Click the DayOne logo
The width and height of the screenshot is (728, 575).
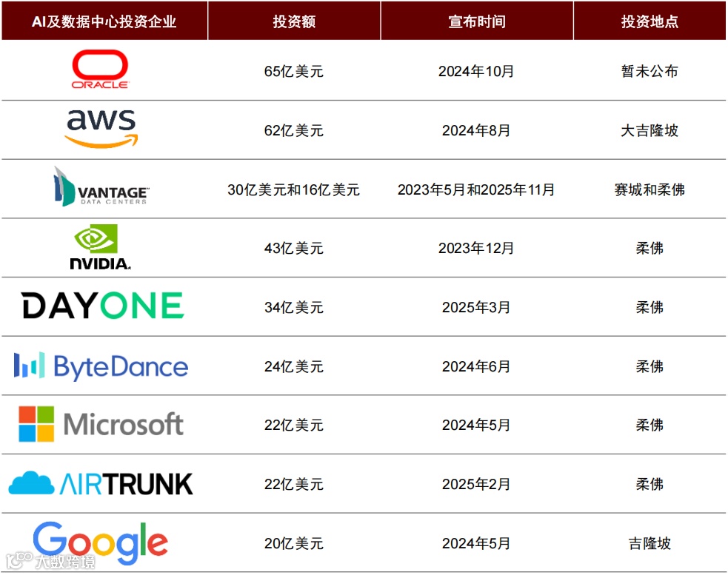pos(103,306)
